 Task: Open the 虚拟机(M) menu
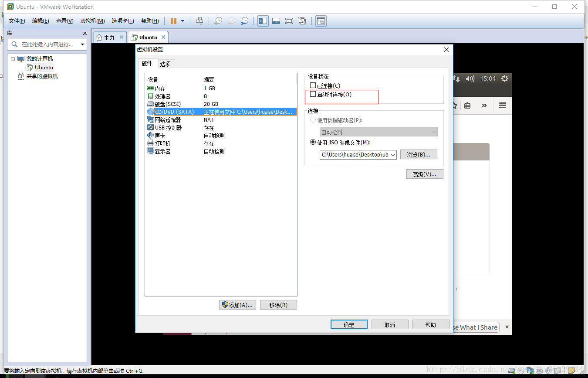click(x=93, y=21)
